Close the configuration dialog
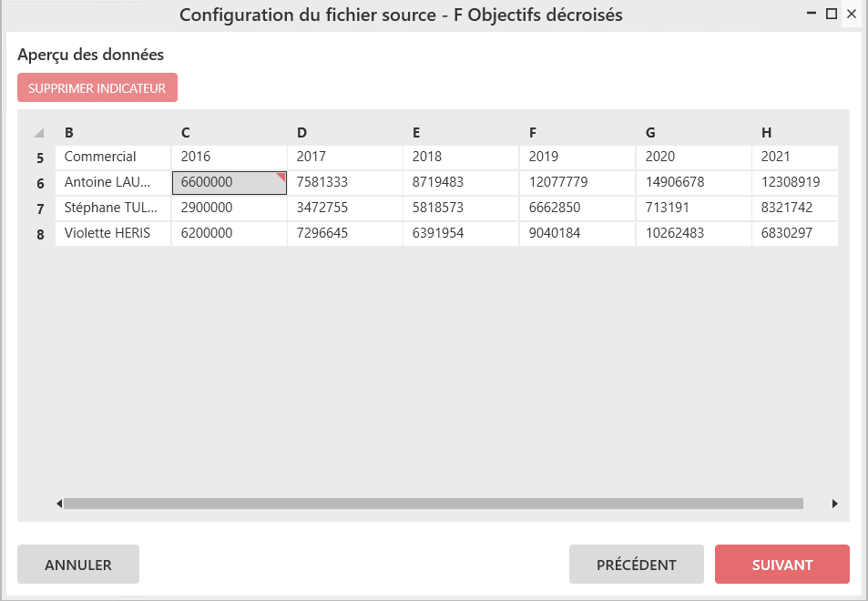Image resolution: width=868 pixels, height=601 pixels. [852, 14]
